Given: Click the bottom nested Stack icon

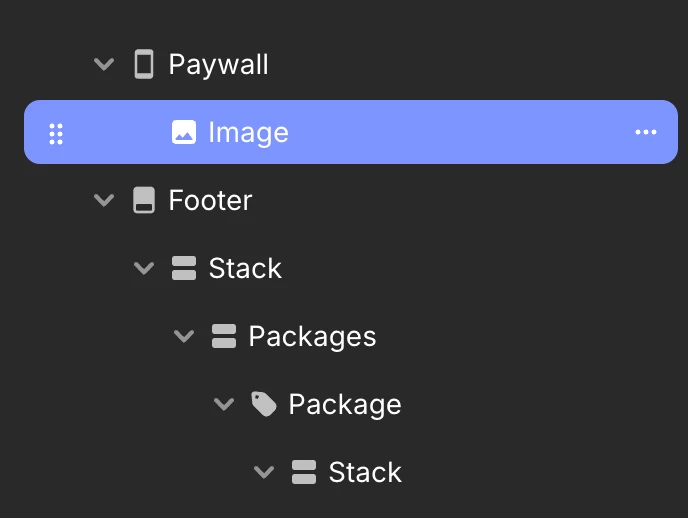Looking at the screenshot, I should point(304,472).
